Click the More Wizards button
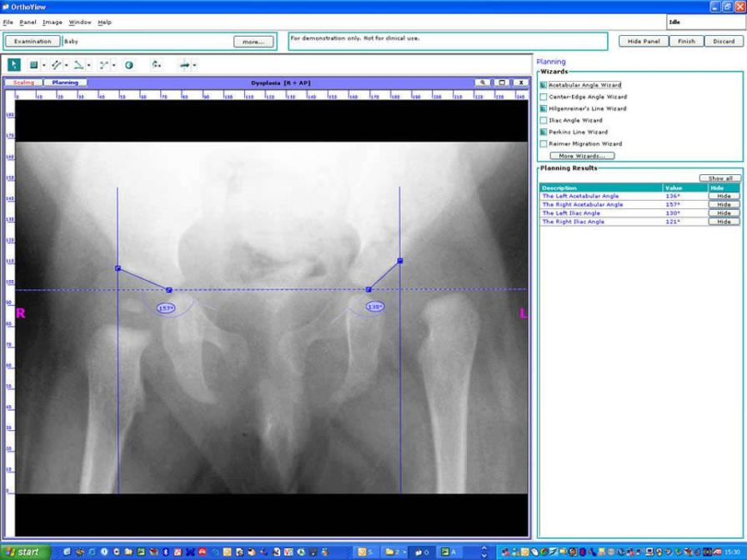Viewport: 747px width, 560px height. [581, 155]
